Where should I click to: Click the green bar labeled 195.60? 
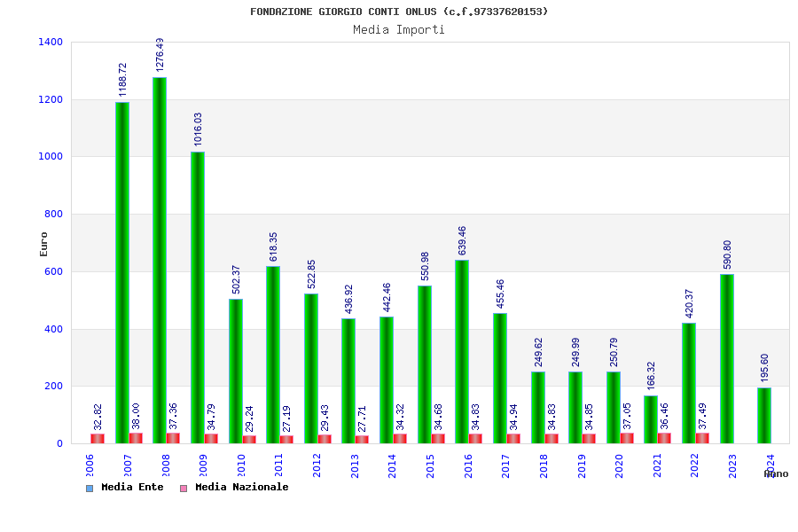coord(764,416)
